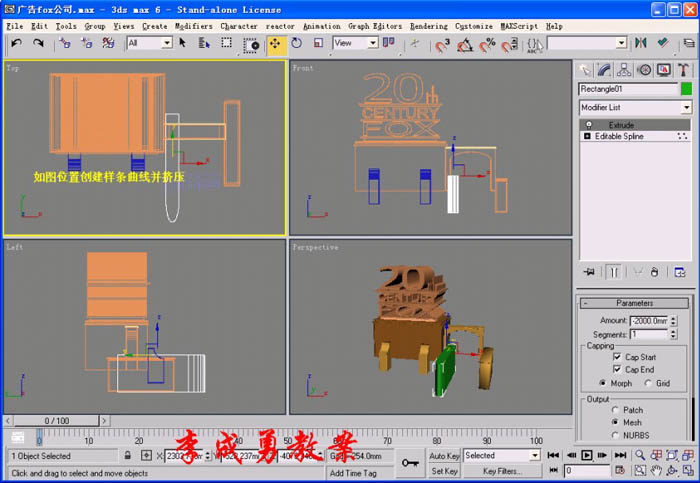Image resolution: width=700 pixels, height=483 pixels.
Task: Toggle Show End Result icon
Action: 614,272
